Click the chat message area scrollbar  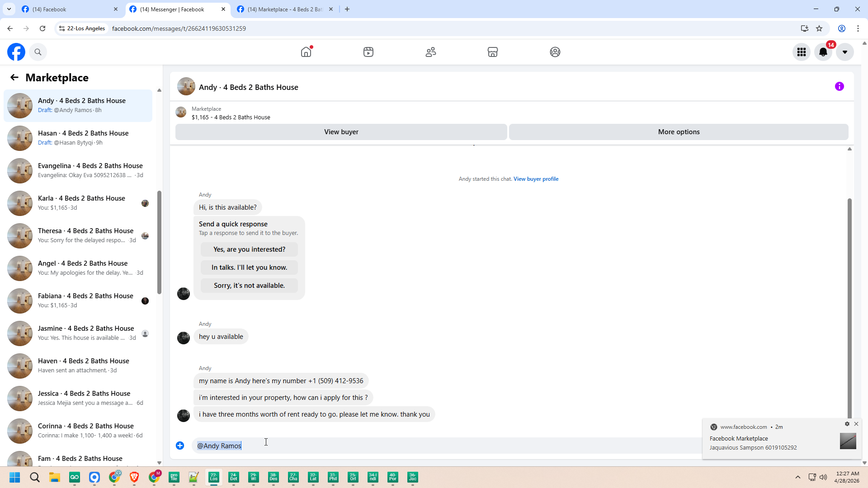click(849, 307)
